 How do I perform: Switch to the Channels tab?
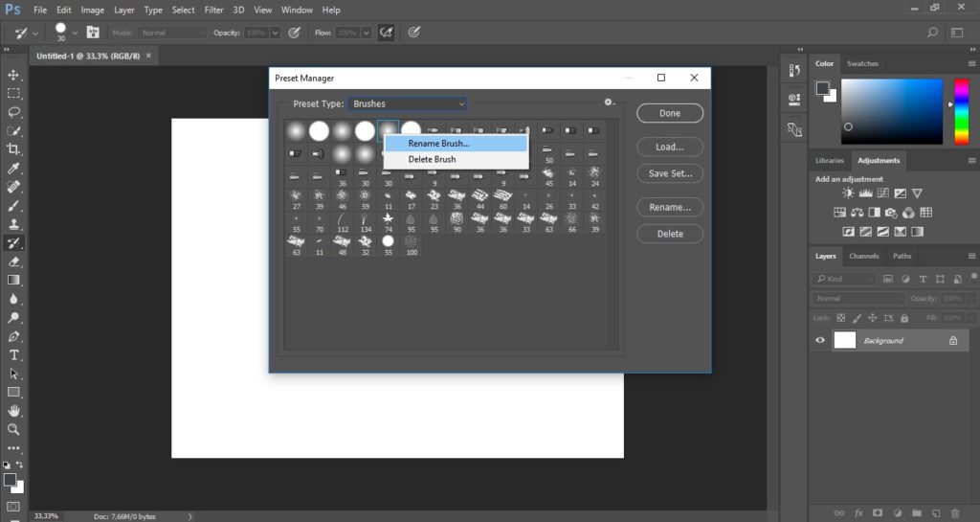[x=864, y=256]
